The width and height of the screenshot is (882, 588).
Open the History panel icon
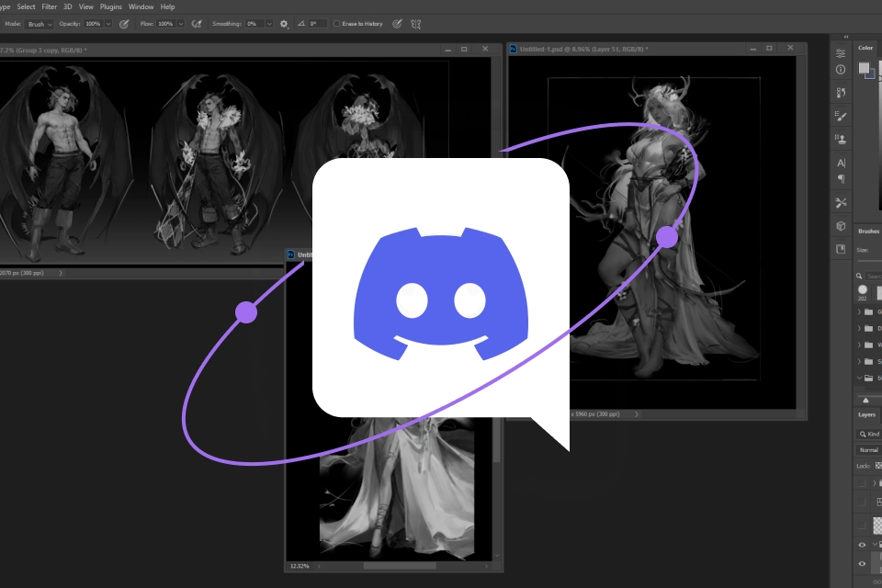coord(841,92)
